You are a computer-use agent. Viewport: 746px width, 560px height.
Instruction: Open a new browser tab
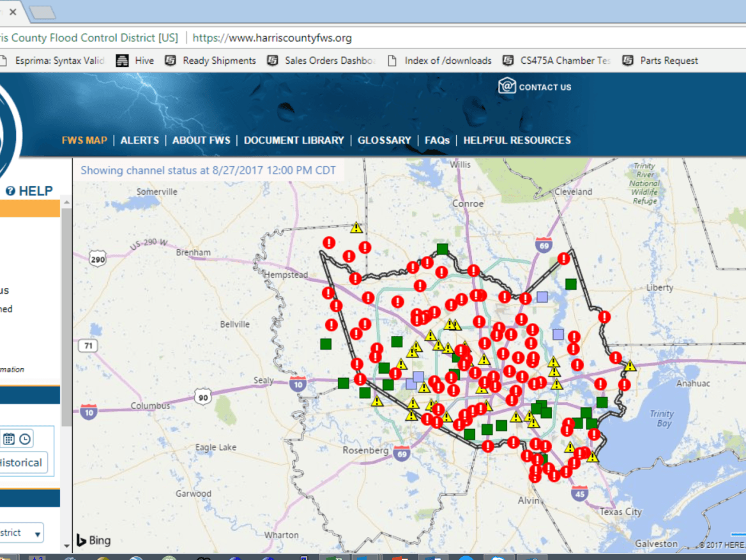[x=43, y=12]
